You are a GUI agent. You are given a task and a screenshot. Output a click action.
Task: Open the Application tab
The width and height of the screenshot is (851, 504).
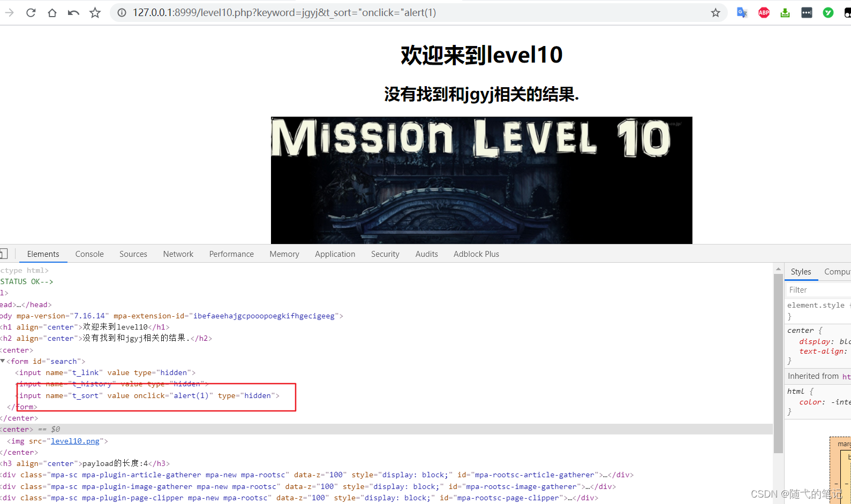[x=335, y=254]
